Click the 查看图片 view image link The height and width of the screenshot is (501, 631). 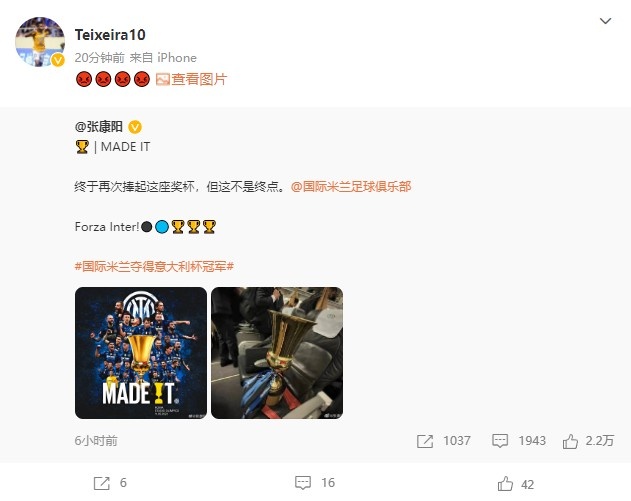point(199,79)
